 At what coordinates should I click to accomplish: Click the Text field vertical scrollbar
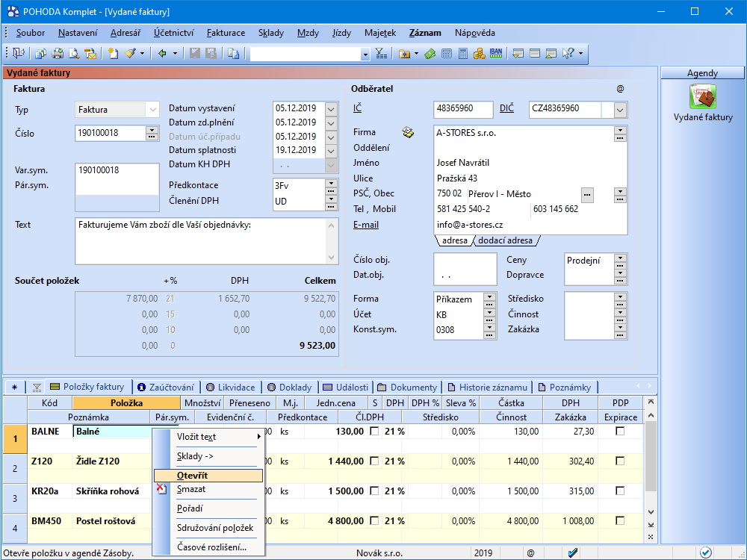(x=332, y=241)
